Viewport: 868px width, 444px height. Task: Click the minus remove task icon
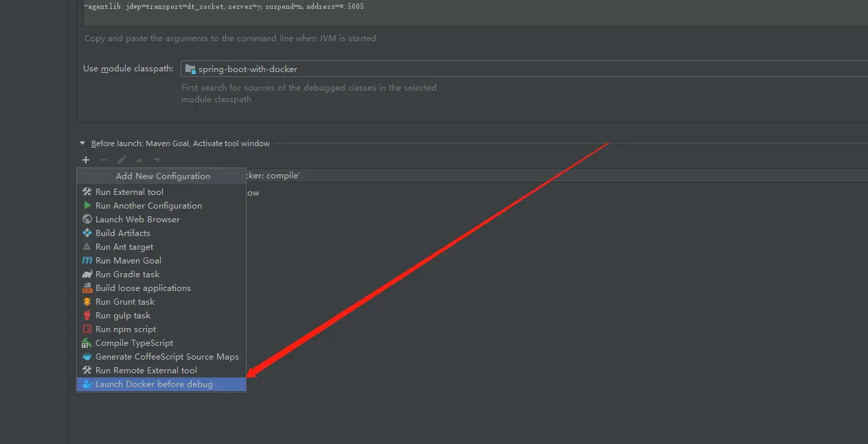pos(104,160)
